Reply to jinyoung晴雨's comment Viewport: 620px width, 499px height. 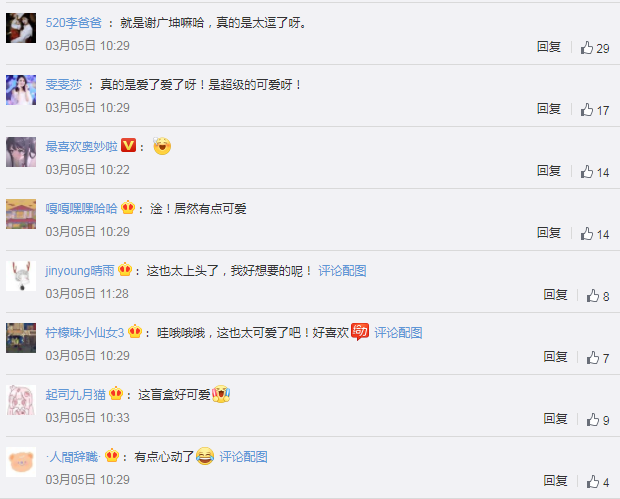555,295
